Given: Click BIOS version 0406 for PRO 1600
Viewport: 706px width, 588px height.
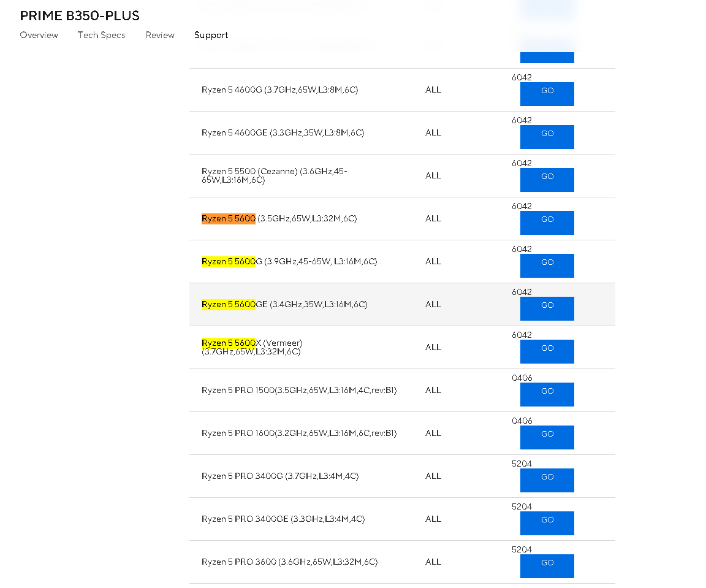Looking at the screenshot, I should pos(522,421).
